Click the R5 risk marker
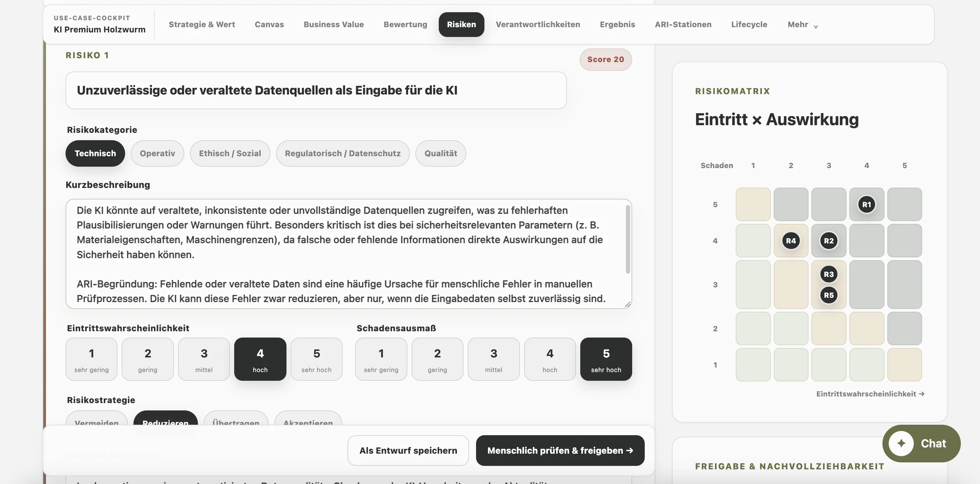 [x=829, y=295]
